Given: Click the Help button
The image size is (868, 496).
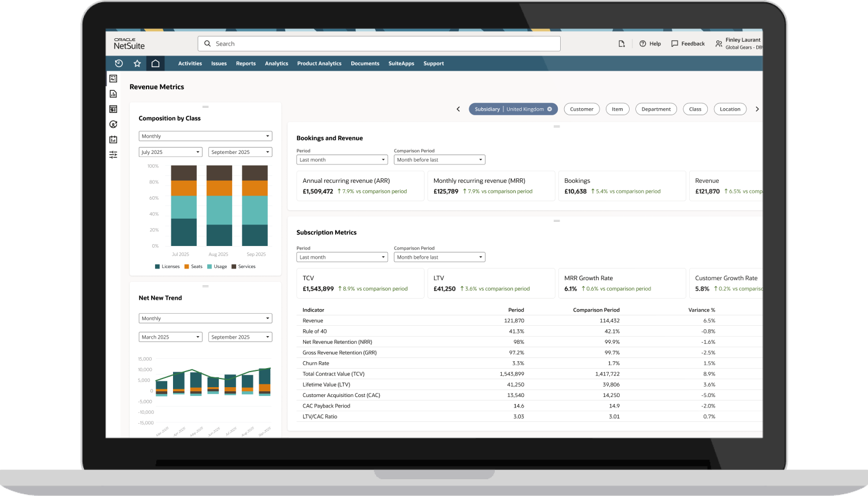Looking at the screenshot, I should (650, 44).
